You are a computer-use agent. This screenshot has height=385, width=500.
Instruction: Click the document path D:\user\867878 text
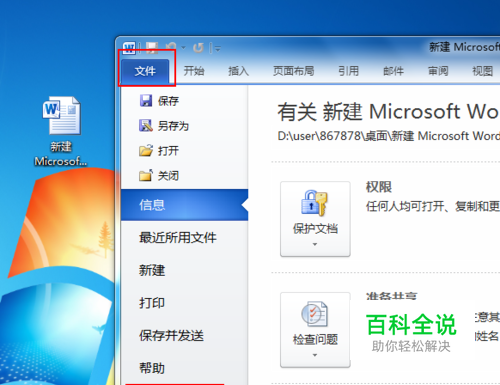point(388,136)
